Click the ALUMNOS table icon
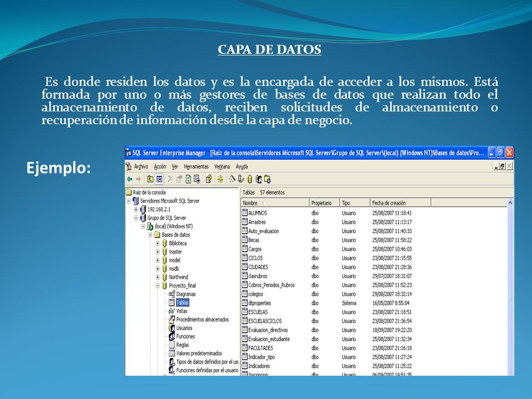Viewport: 532px width, 399px height. coord(244,213)
